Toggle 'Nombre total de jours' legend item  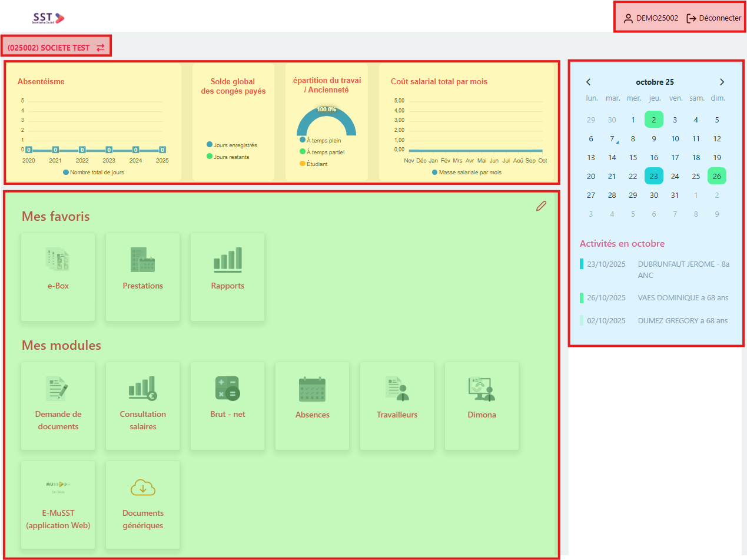click(x=93, y=173)
